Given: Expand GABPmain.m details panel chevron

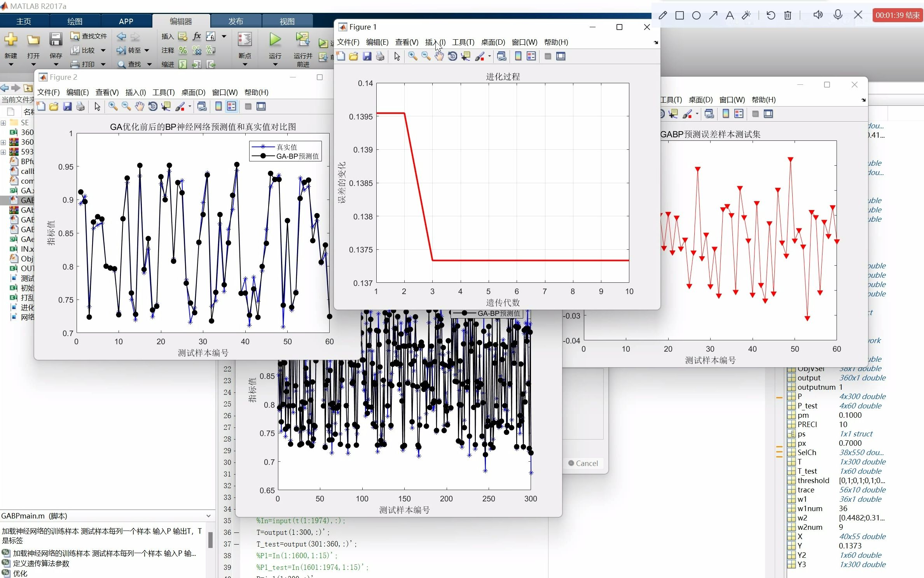Looking at the screenshot, I should coord(208,516).
